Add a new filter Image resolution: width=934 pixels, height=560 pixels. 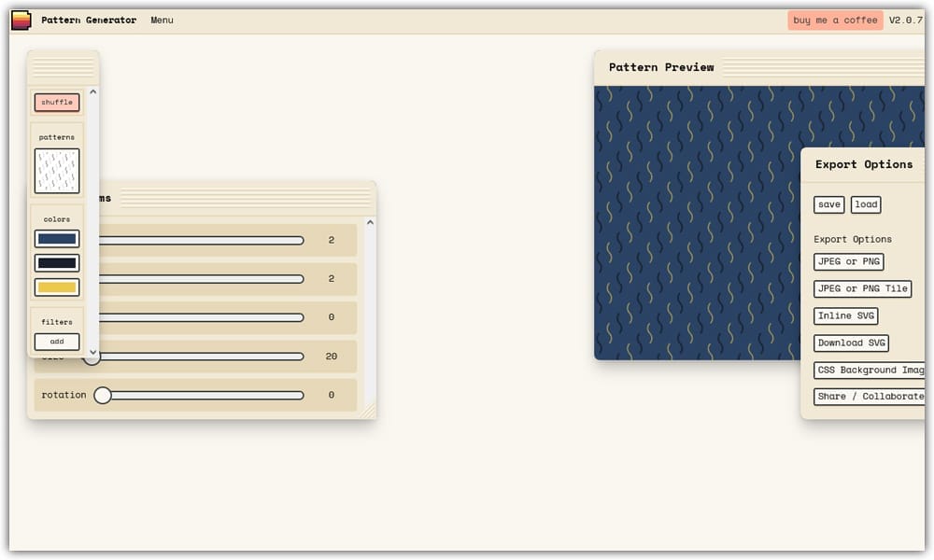(x=56, y=342)
